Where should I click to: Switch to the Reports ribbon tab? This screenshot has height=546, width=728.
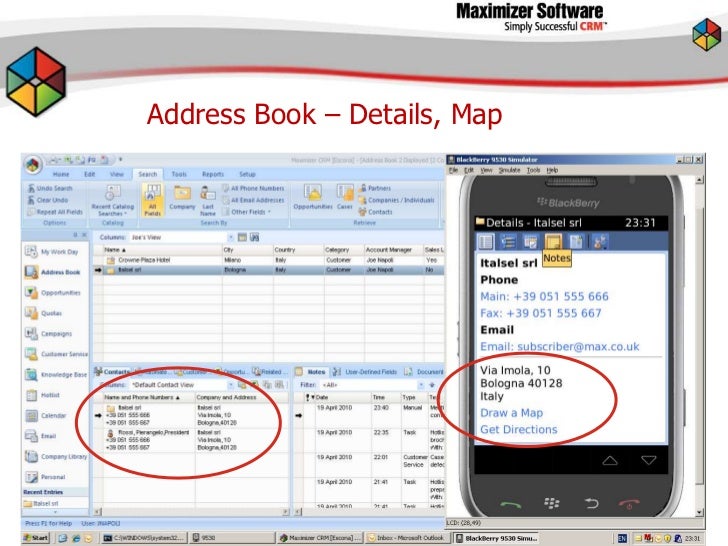pos(213,174)
